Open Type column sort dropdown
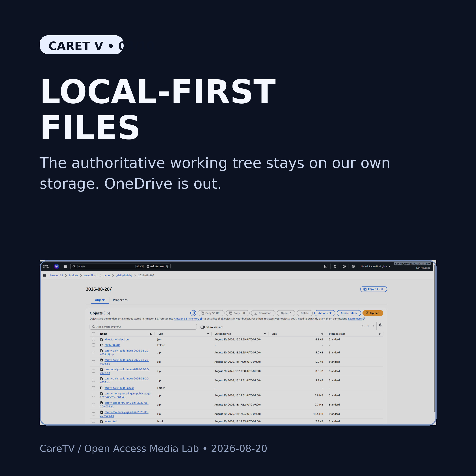The height and width of the screenshot is (476, 476). pyautogui.click(x=208, y=334)
